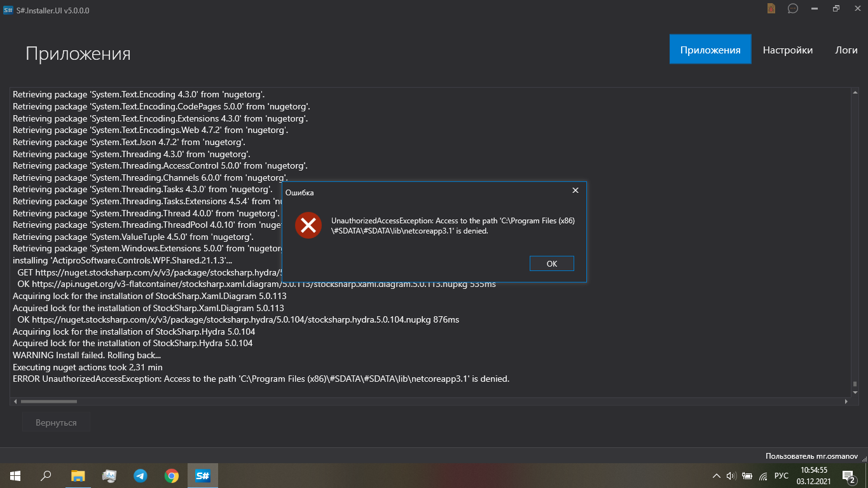Screen dimensions: 868x488
Task: Show hidden tray icons chevron
Action: (x=717, y=475)
